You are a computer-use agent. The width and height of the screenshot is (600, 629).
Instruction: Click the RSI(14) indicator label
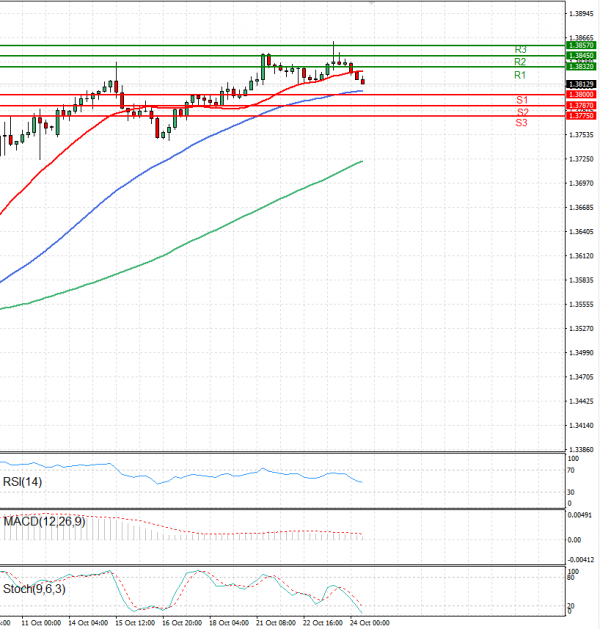(22, 482)
